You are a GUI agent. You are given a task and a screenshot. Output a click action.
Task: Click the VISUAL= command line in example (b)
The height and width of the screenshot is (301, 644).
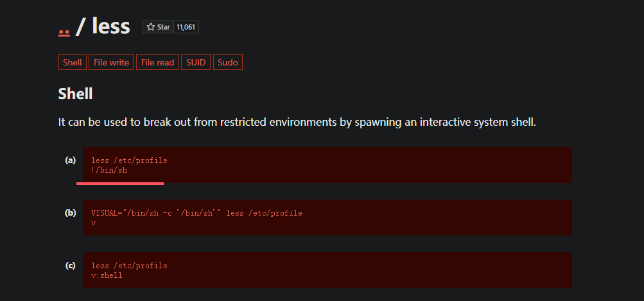[x=196, y=213]
